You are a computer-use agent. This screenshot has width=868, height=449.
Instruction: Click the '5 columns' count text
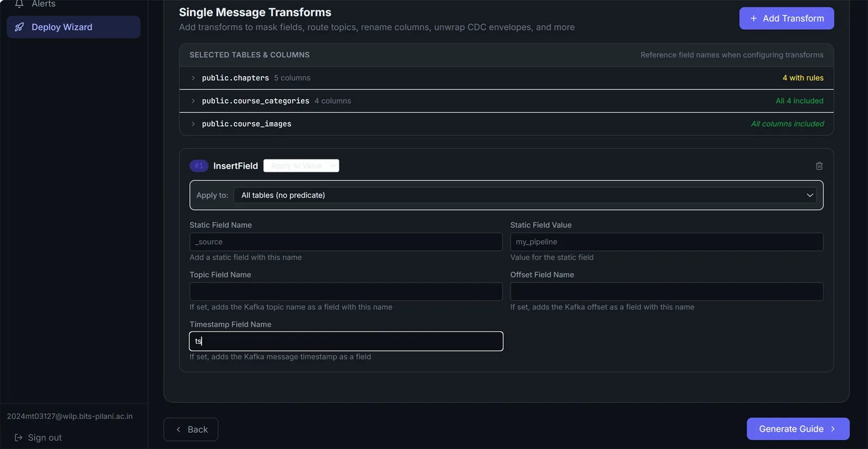pos(292,78)
